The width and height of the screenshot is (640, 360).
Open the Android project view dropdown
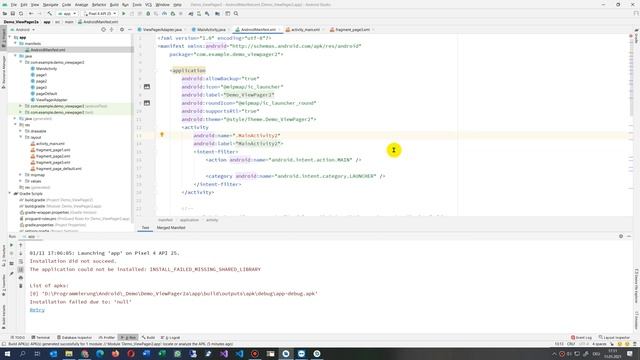23,30
